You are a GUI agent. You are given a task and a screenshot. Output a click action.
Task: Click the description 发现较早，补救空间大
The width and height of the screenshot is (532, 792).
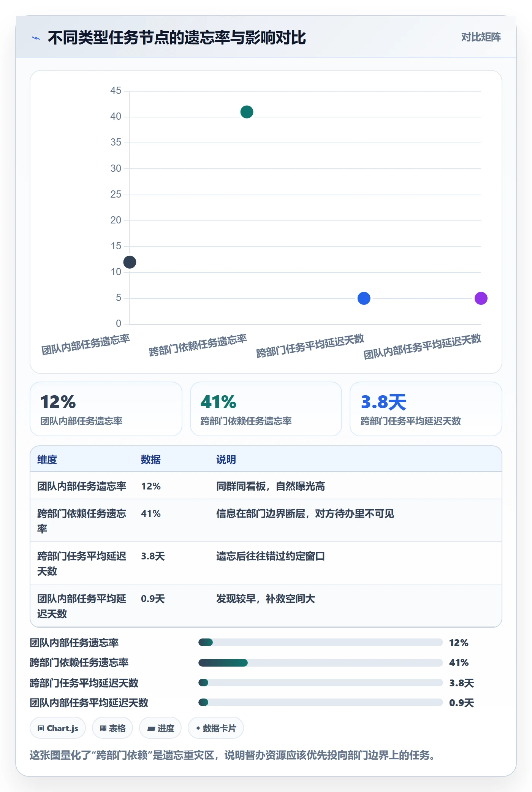tap(266, 599)
